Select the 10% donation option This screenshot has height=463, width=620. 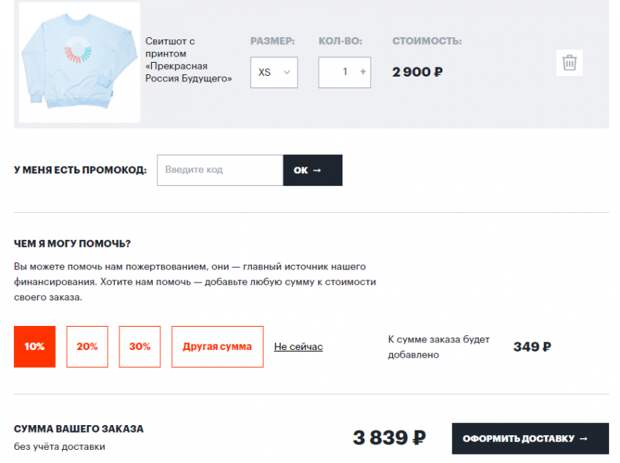click(35, 347)
